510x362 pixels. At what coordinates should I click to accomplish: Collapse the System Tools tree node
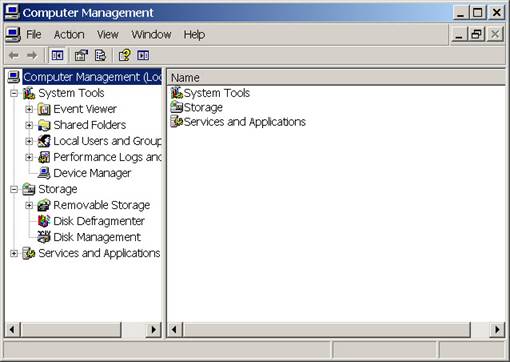coord(14,93)
